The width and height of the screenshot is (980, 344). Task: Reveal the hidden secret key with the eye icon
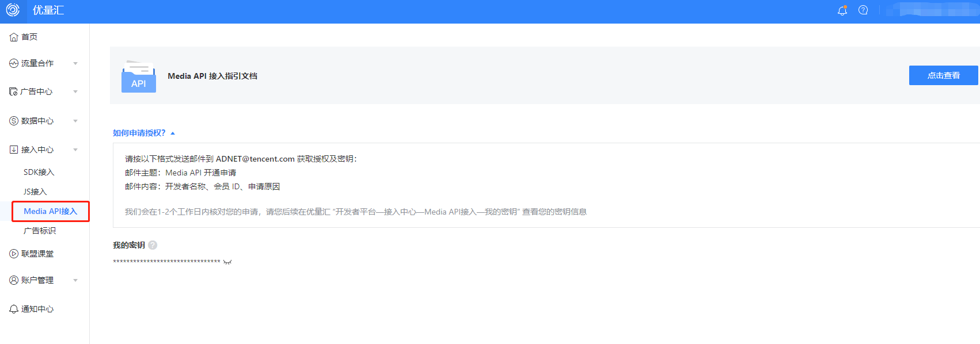tap(227, 262)
